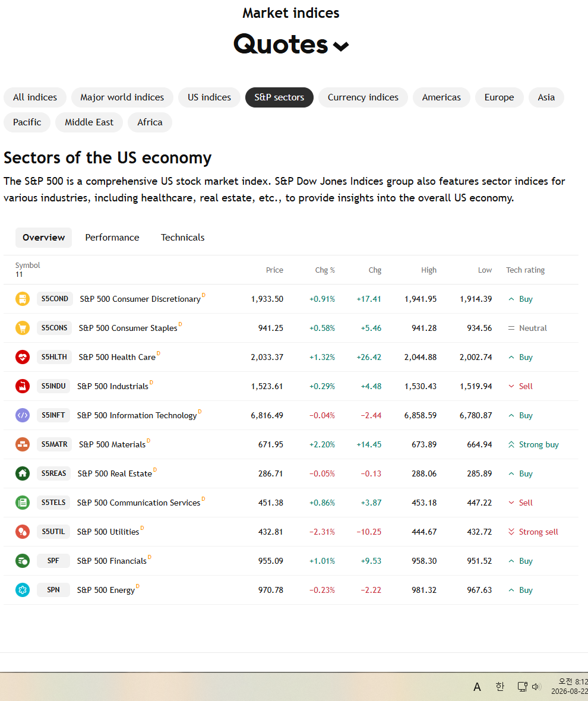The height and width of the screenshot is (701, 588).
Task: Click the Information Technology code icon
Action: 23,415
